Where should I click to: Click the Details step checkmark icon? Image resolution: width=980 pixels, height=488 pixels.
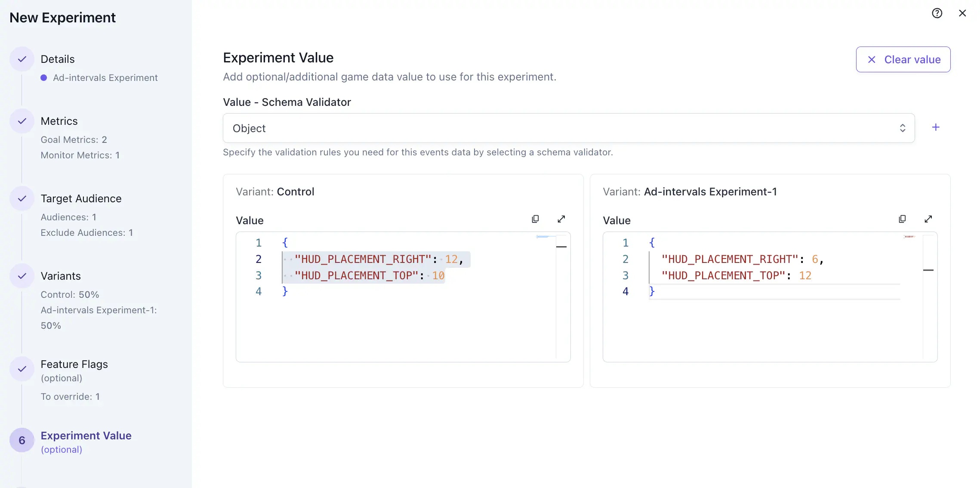click(21, 59)
